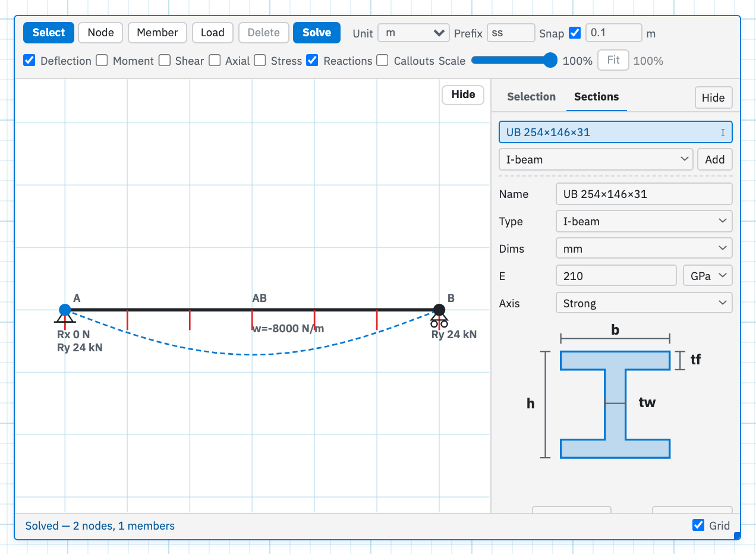
Task: Open the new section type I-beam dropdown
Action: coord(596,159)
